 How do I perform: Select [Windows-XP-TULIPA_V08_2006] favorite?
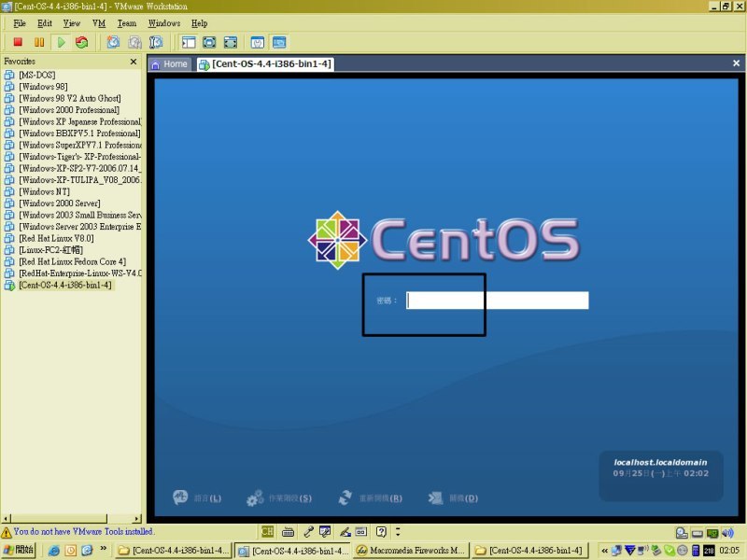(x=80, y=179)
